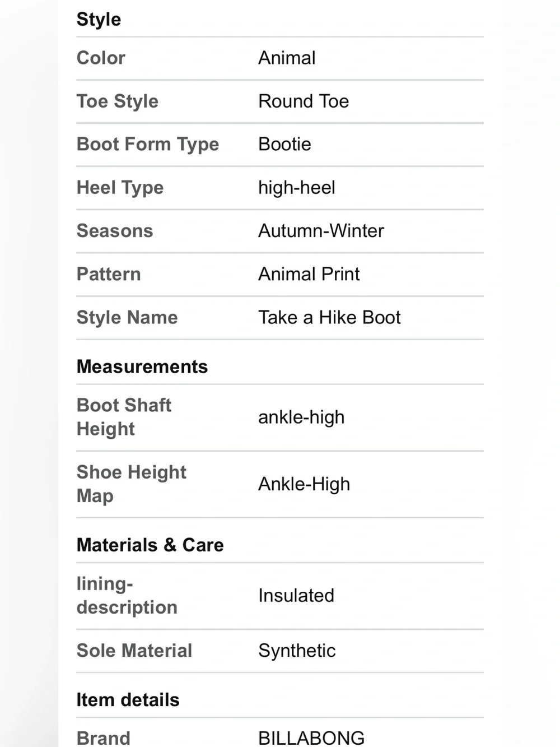Click the Boot Form Type label
Image resolution: width=560 pixels, height=747 pixels.
(x=148, y=145)
